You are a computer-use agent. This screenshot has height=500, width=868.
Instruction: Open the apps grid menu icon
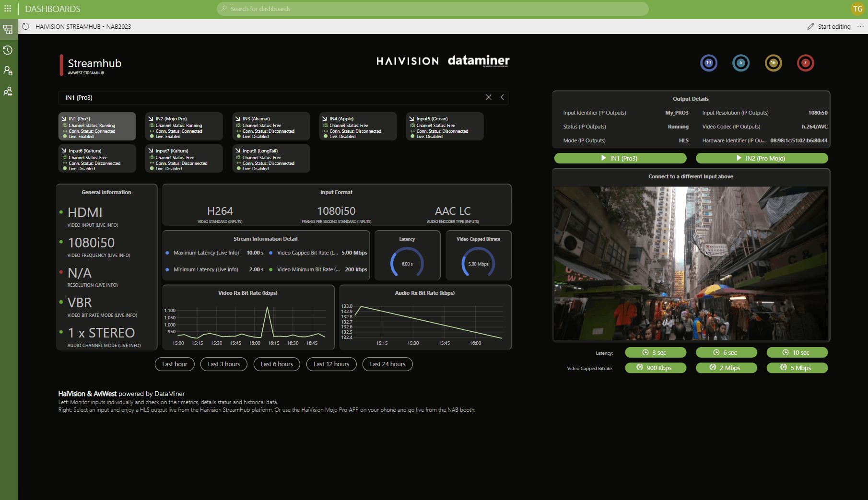pos(8,9)
